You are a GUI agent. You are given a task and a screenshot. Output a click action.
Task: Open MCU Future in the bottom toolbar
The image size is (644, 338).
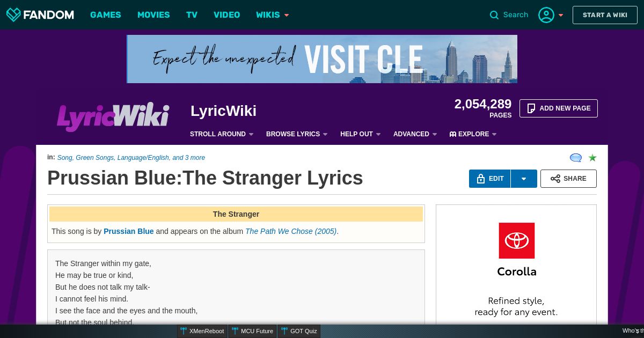(x=253, y=331)
